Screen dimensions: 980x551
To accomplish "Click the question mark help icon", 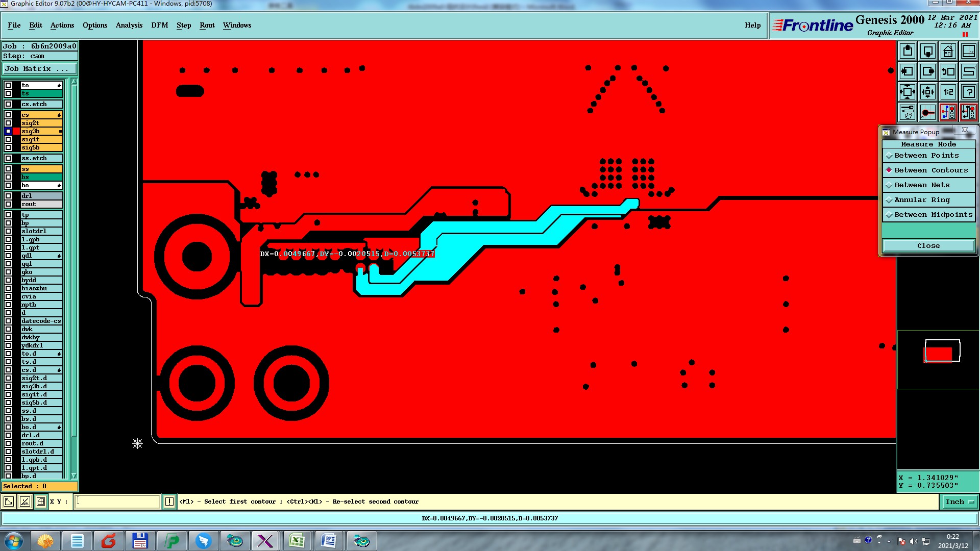I will coord(968,92).
